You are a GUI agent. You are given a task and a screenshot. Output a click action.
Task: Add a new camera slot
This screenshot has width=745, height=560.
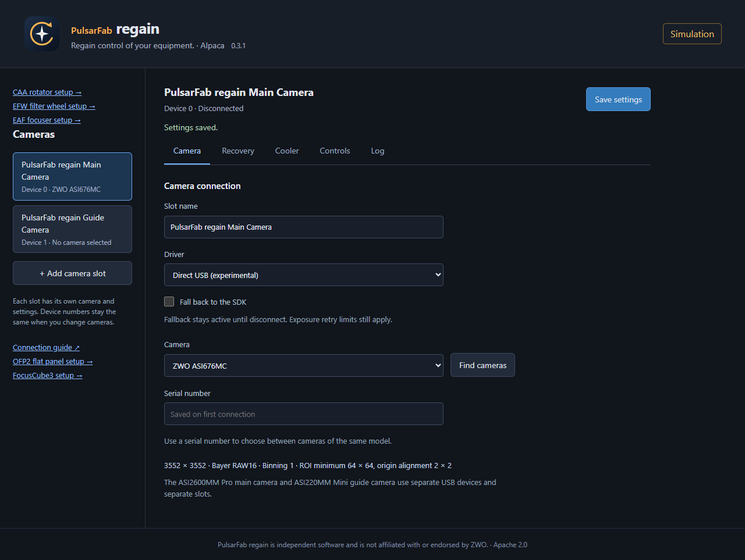pyautogui.click(x=73, y=273)
